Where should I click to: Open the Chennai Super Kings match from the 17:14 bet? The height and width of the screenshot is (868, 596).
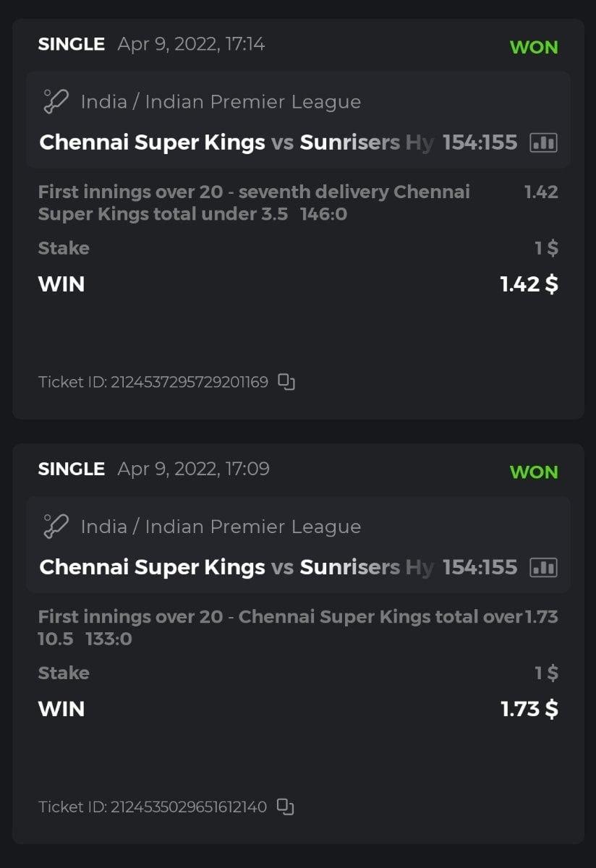pos(152,142)
